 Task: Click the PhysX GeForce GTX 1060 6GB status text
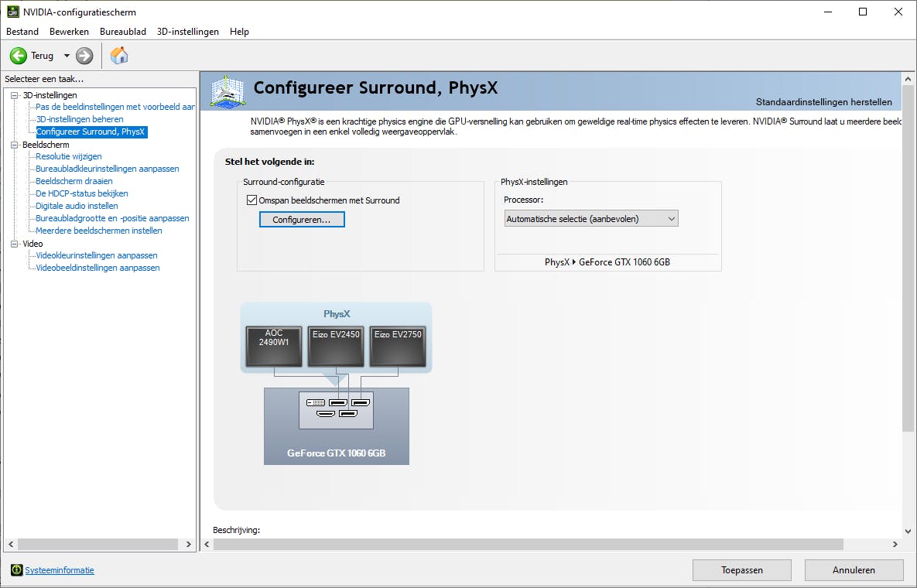click(607, 262)
